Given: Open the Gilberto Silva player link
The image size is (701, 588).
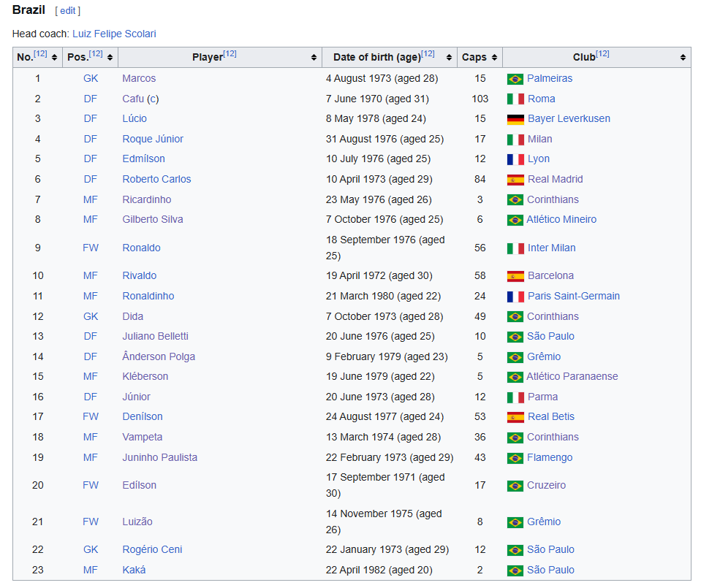Looking at the screenshot, I should (x=153, y=219).
